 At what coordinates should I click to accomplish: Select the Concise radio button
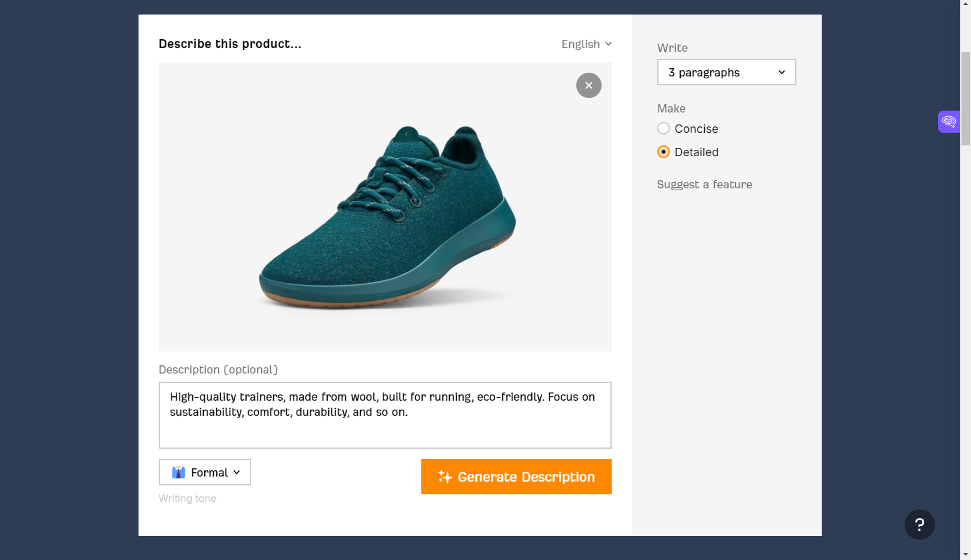pyautogui.click(x=663, y=128)
